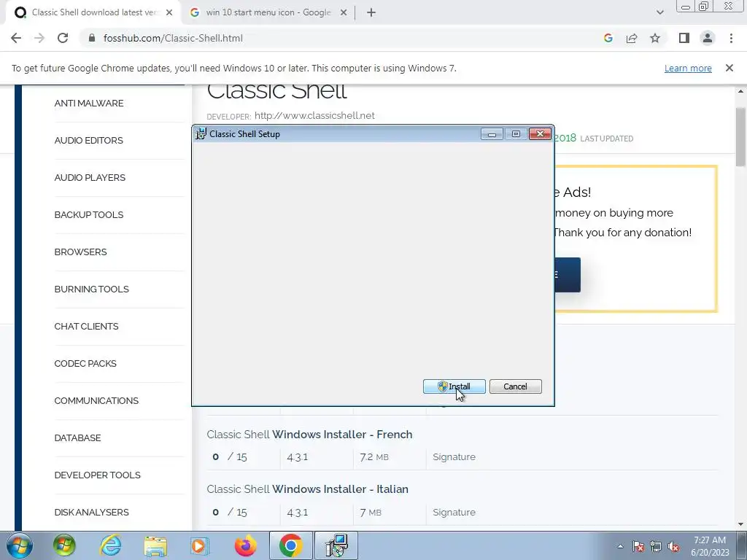This screenshot has height=560, width=747.
Task: Dismiss the Chrome update notification bar
Action: point(729,68)
